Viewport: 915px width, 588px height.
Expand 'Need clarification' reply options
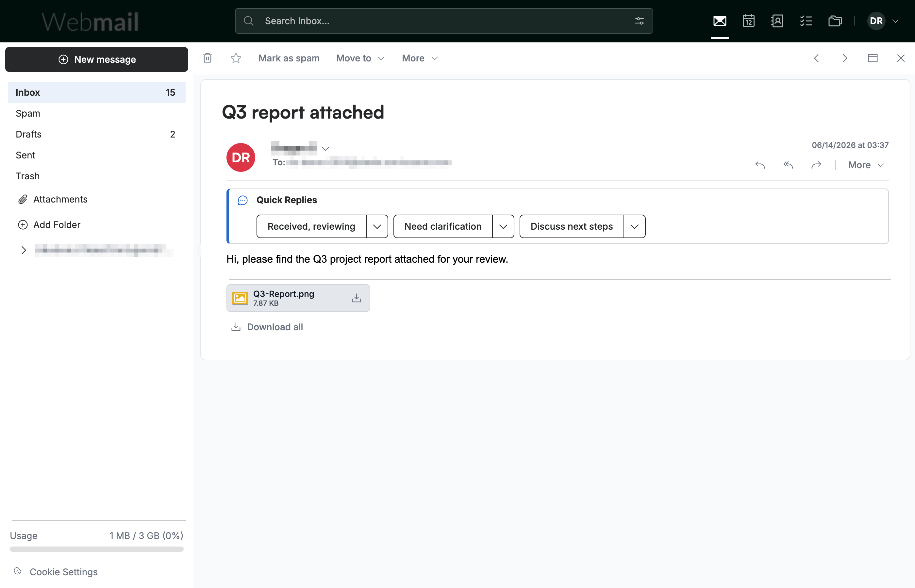click(503, 226)
